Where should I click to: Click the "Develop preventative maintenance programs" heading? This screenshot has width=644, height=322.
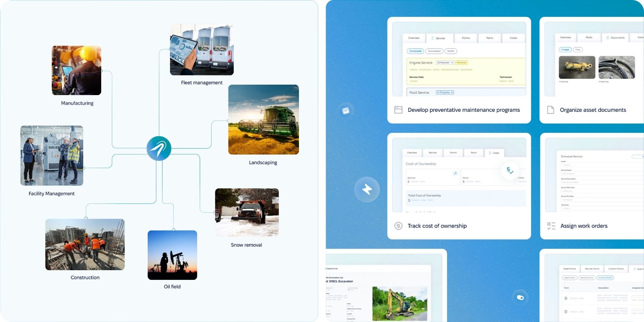464,110
